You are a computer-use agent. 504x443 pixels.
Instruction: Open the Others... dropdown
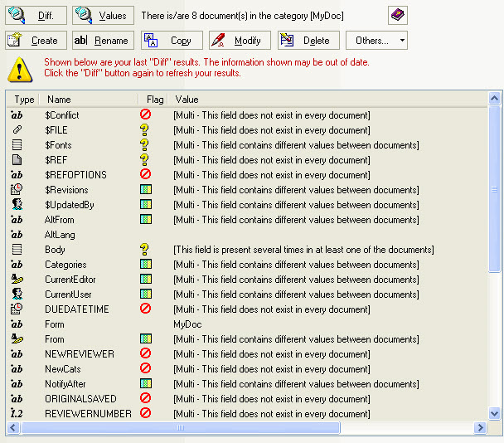376,40
